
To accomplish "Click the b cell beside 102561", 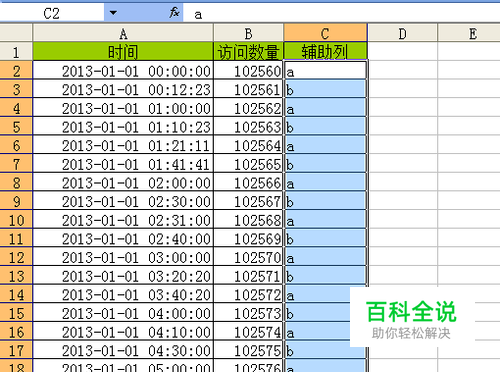I will click(325, 89).
